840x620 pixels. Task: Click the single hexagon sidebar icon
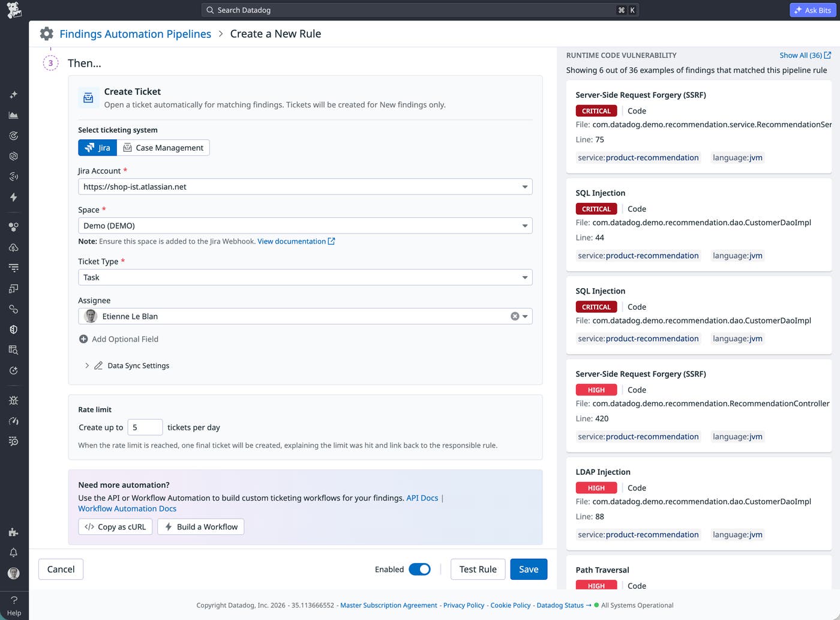coord(14,156)
